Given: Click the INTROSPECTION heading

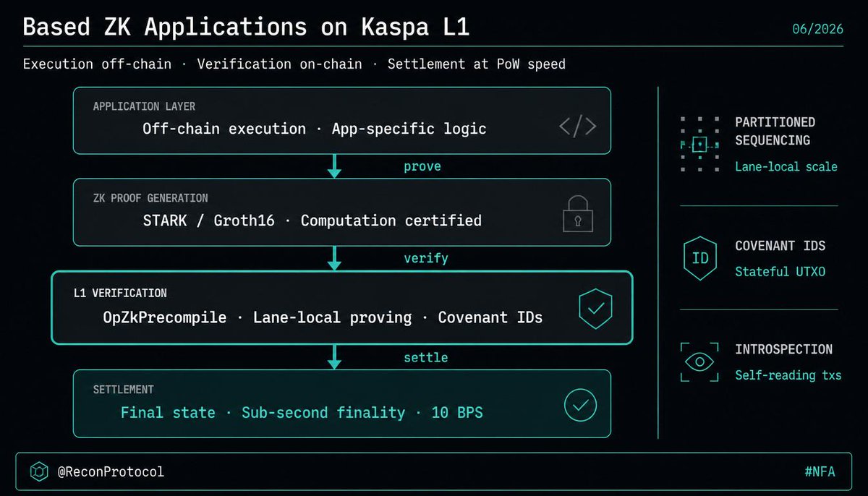Looking at the screenshot, I should click(783, 349).
